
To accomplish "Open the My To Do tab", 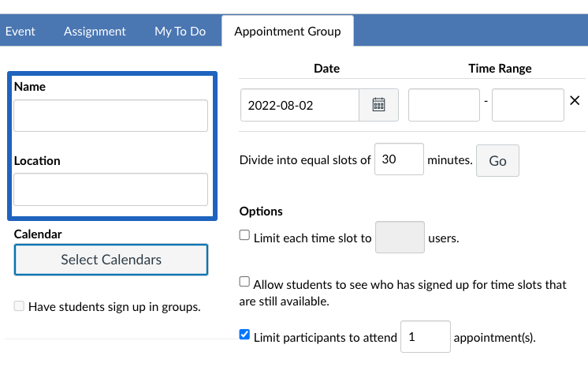I will click(x=180, y=32).
